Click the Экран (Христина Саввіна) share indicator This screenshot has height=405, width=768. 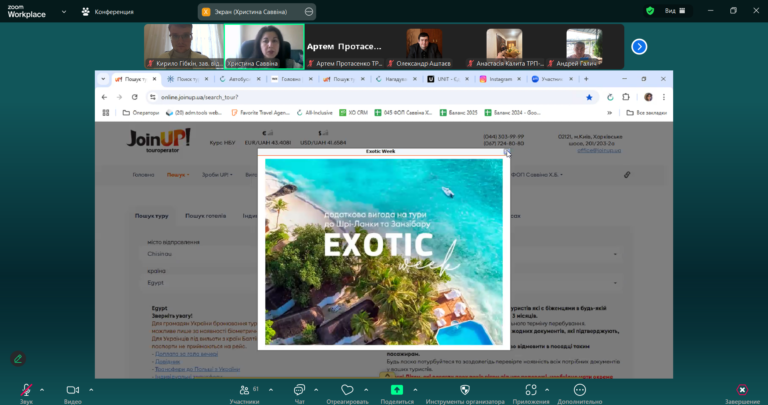point(257,12)
